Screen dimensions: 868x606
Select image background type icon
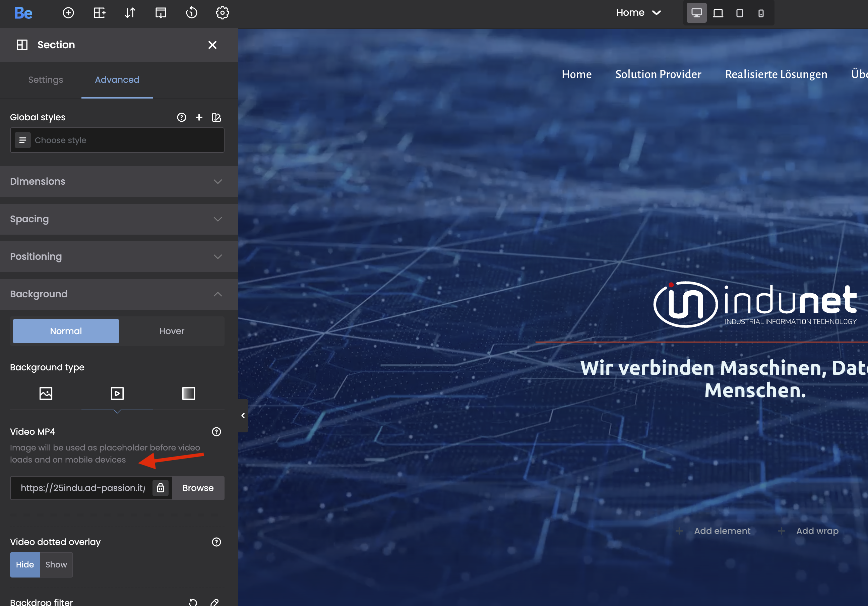click(x=46, y=393)
